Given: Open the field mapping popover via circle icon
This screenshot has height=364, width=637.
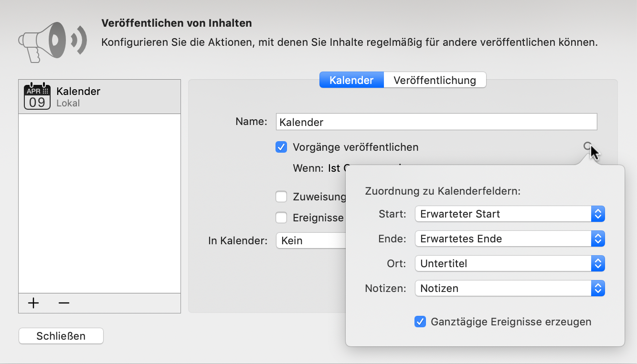Looking at the screenshot, I should point(587,146).
